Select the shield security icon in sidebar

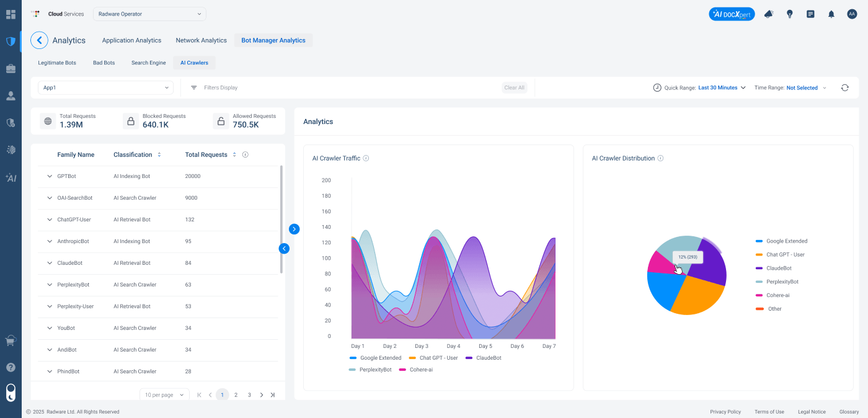coord(11,41)
